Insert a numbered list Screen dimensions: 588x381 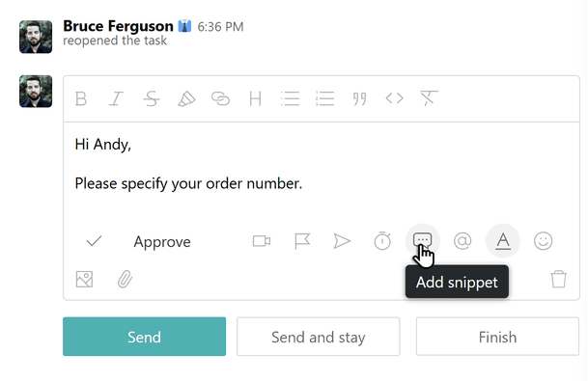click(324, 99)
